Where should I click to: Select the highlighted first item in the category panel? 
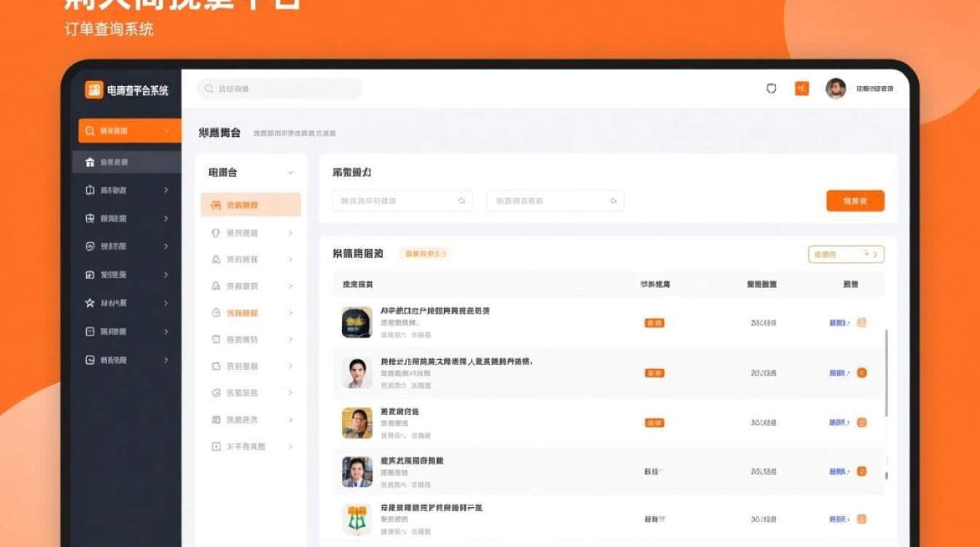(x=252, y=205)
